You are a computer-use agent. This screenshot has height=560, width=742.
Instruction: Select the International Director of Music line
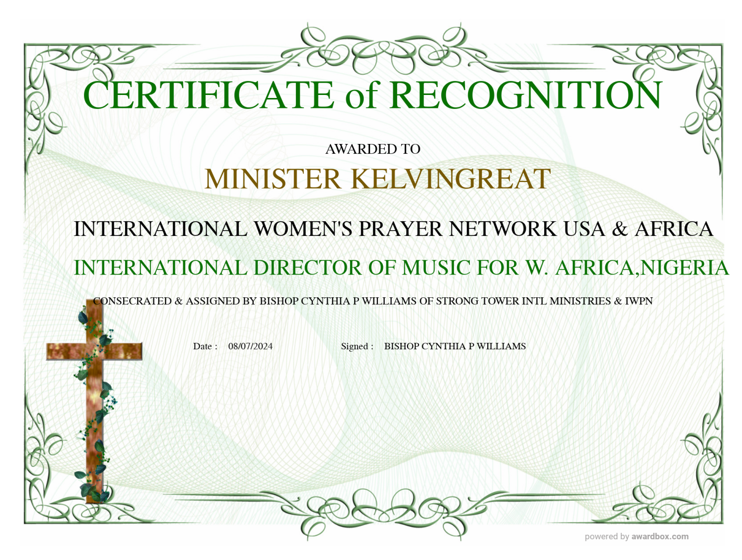(401, 268)
